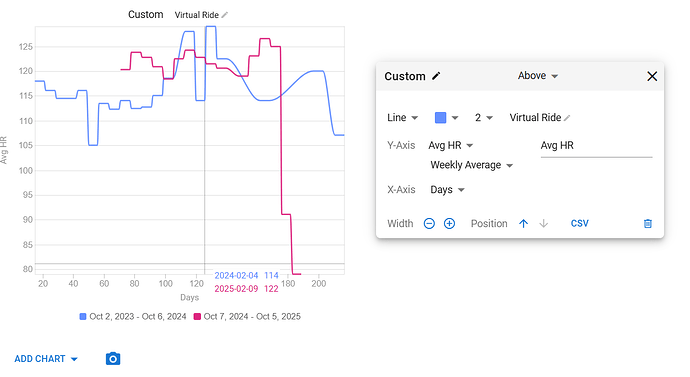The height and width of the screenshot is (377, 690).
Task: Open the Line chart type dropdown
Action: [x=402, y=117]
